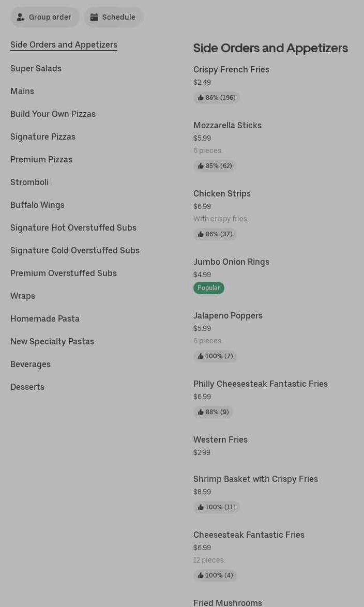Open the Western Fries menu item
Screen dimensions: 364x607
220,439
